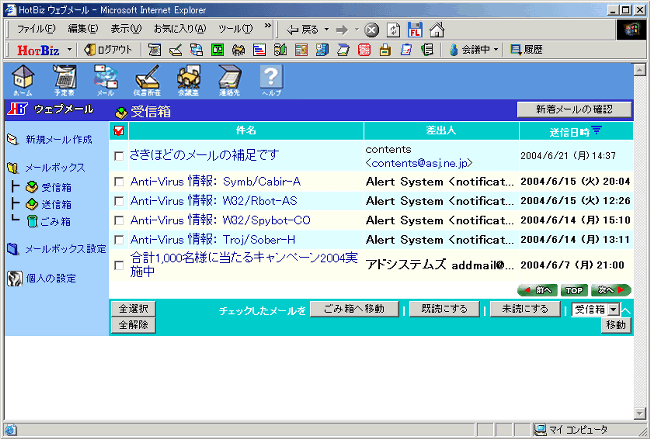Open the 予定表 calendar icon
This screenshot has height=439, width=650.
[64, 80]
